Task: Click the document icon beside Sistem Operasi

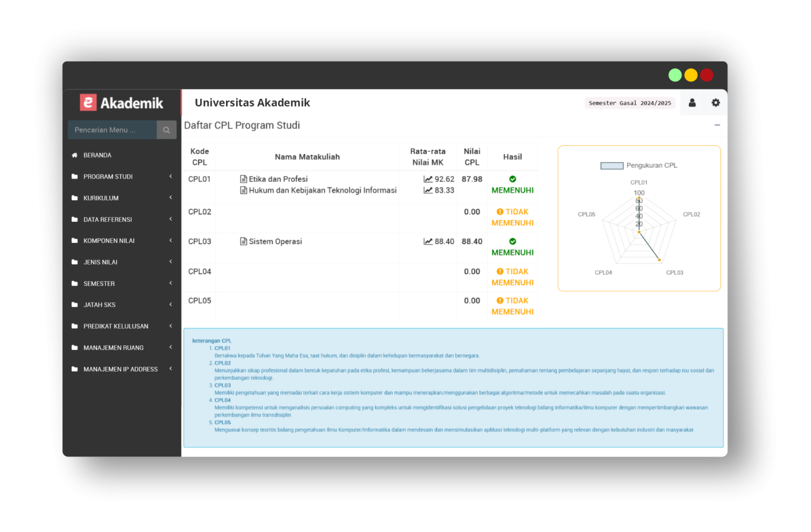Action: [243, 241]
